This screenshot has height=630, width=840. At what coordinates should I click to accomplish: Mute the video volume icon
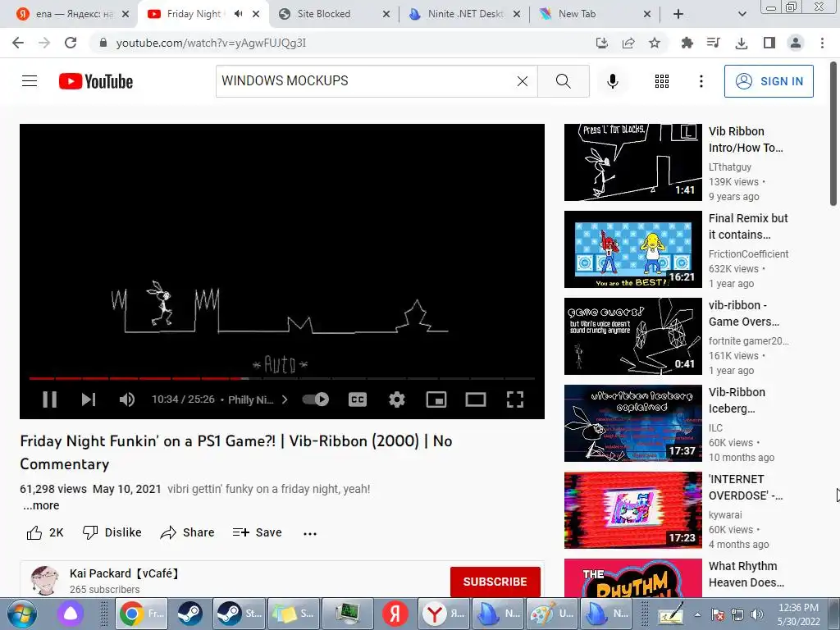coord(127,399)
